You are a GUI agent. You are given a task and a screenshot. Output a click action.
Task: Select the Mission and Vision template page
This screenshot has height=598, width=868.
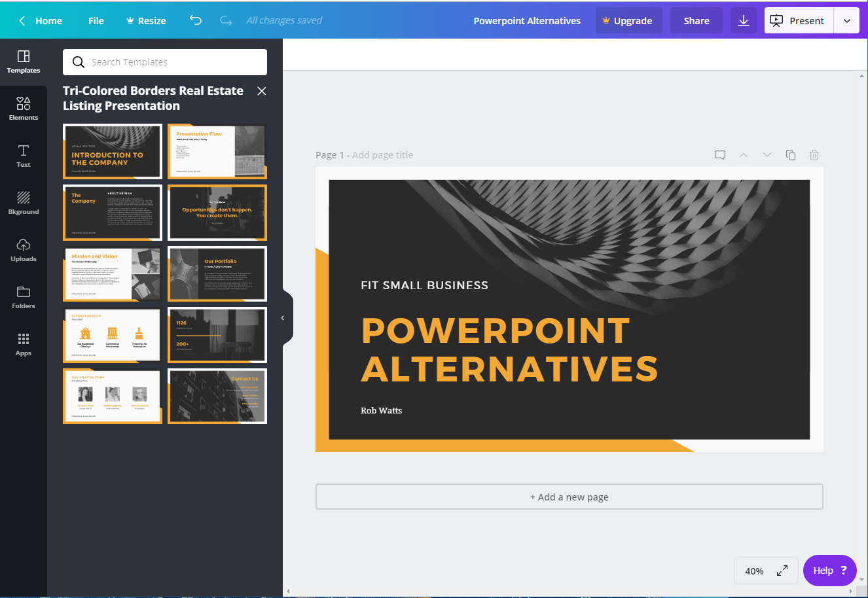coord(113,274)
